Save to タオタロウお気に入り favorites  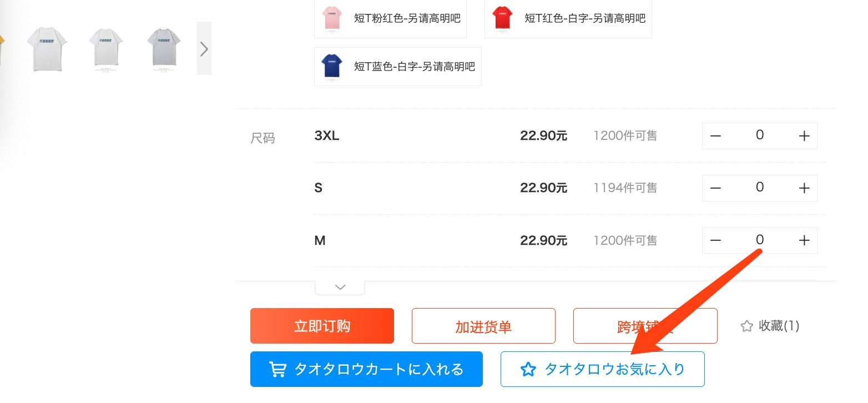click(602, 369)
